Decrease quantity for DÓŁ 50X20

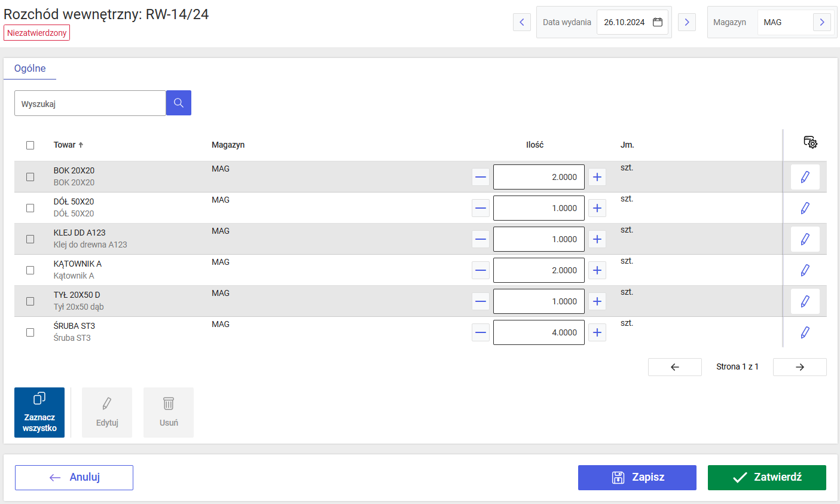click(481, 208)
